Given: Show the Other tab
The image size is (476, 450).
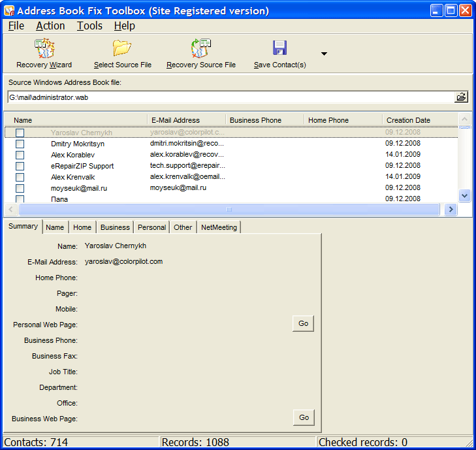Looking at the screenshot, I should [183, 227].
